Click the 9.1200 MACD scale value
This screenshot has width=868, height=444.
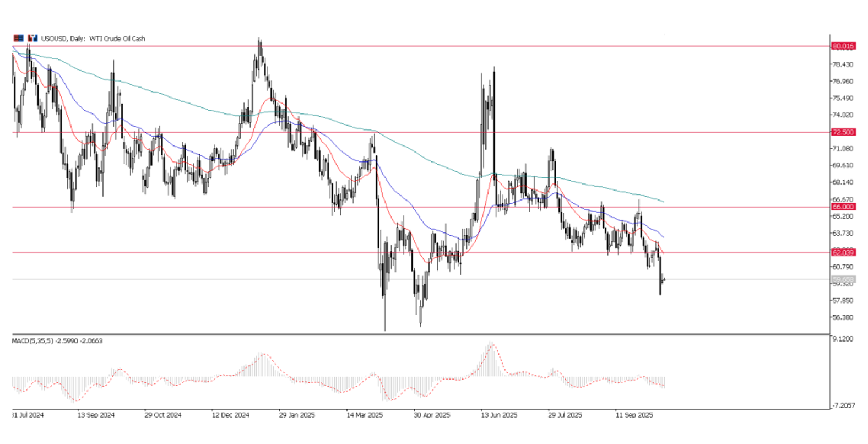[843, 339]
